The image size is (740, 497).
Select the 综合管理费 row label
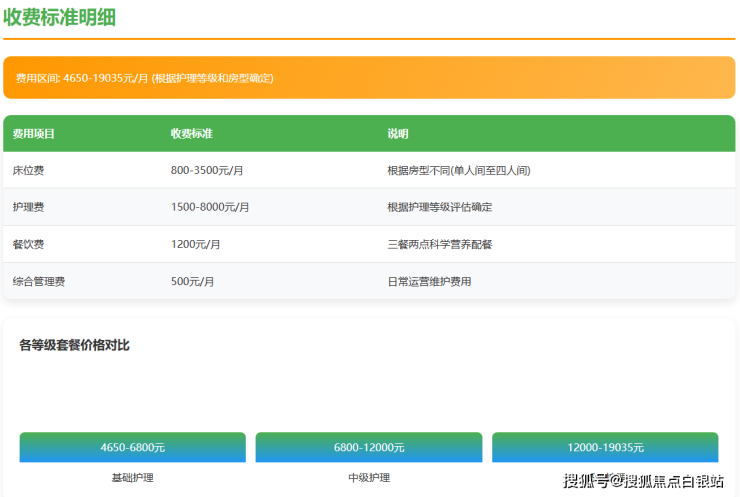tap(39, 281)
